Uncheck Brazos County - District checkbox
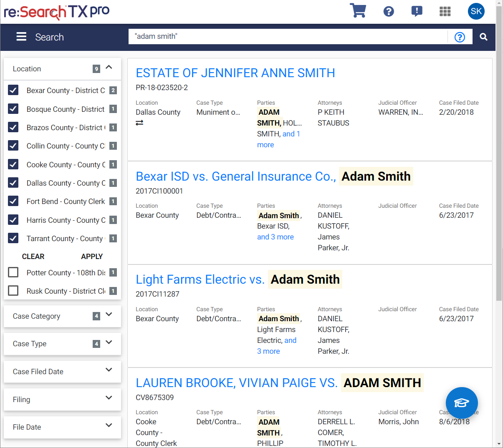 tap(13, 127)
